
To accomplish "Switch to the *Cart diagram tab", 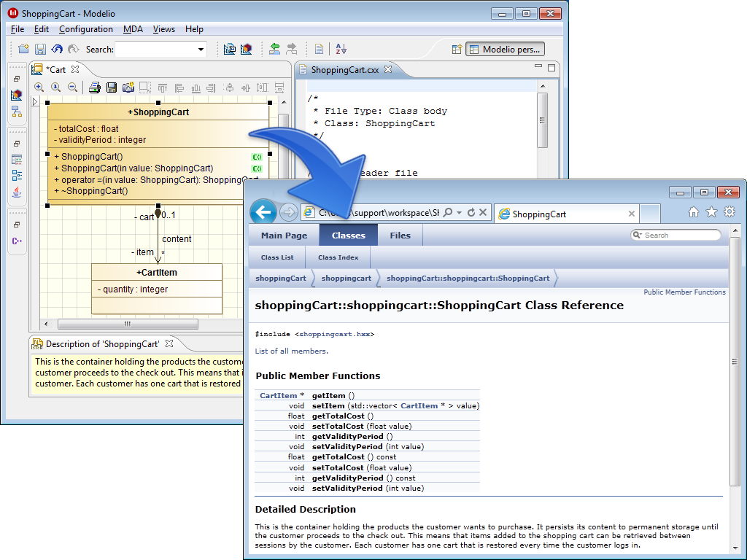I will pyautogui.click(x=55, y=69).
